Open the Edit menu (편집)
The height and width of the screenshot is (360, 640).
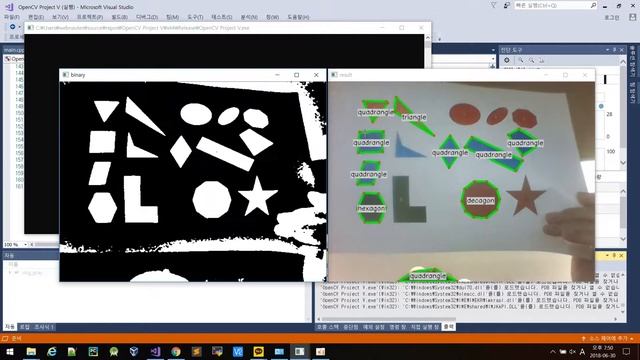pyautogui.click(x=36, y=17)
